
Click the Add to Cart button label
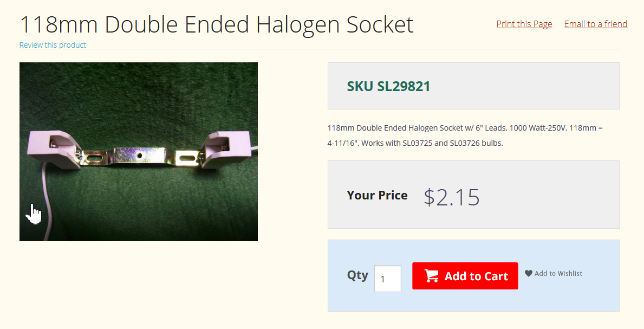(476, 276)
